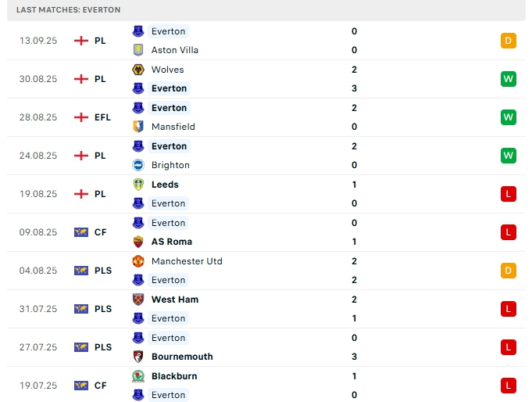Click the Brighton club crest icon
This screenshot has width=532, height=402.
(138, 165)
